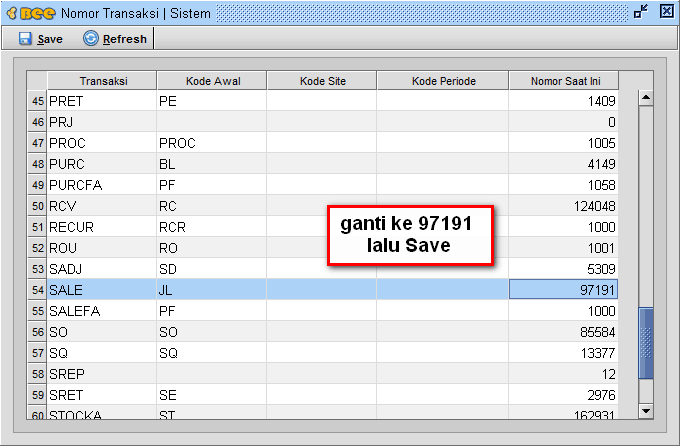The height and width of the screenshot is (446, 680).
Task: Click the RO code in ROU row
Action: coord(212,248)
